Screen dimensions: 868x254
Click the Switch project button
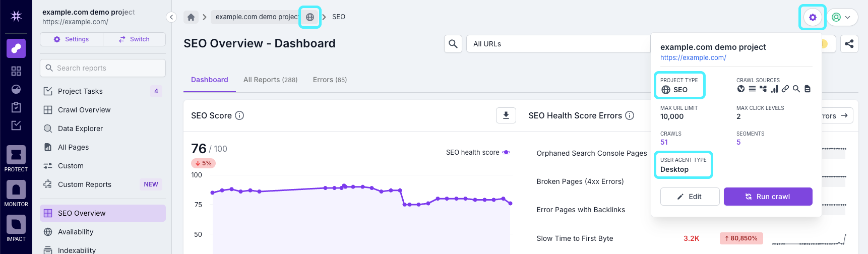(135, 39)
